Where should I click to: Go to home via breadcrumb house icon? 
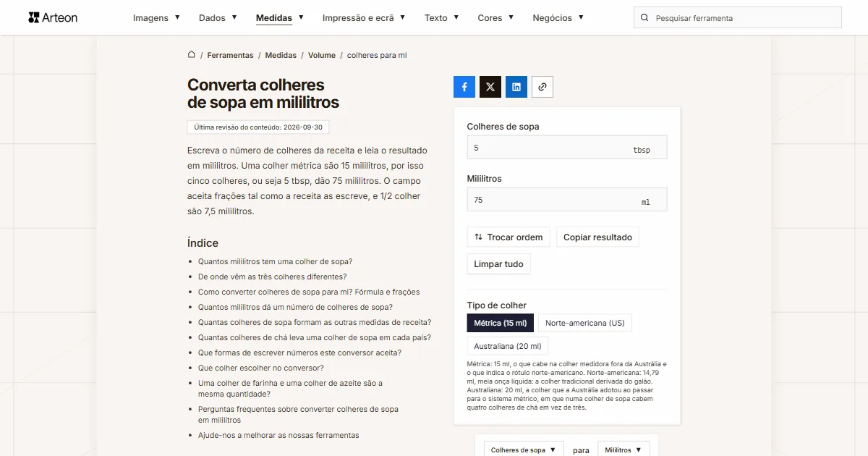[x=192, y=55]
